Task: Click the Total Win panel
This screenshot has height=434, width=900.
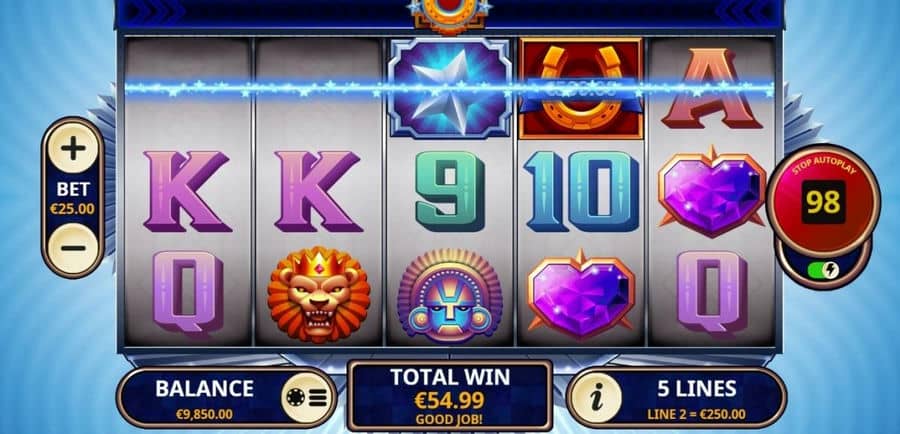Action: 450,395
